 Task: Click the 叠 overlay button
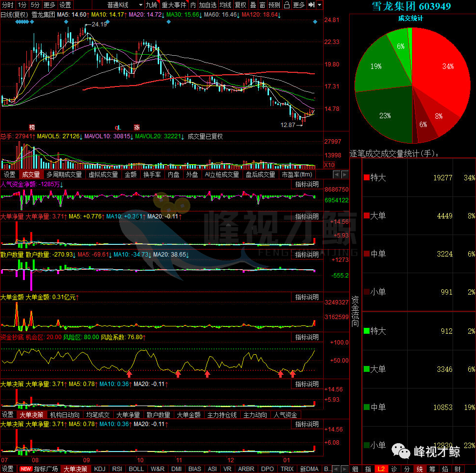tap(253, 5)
